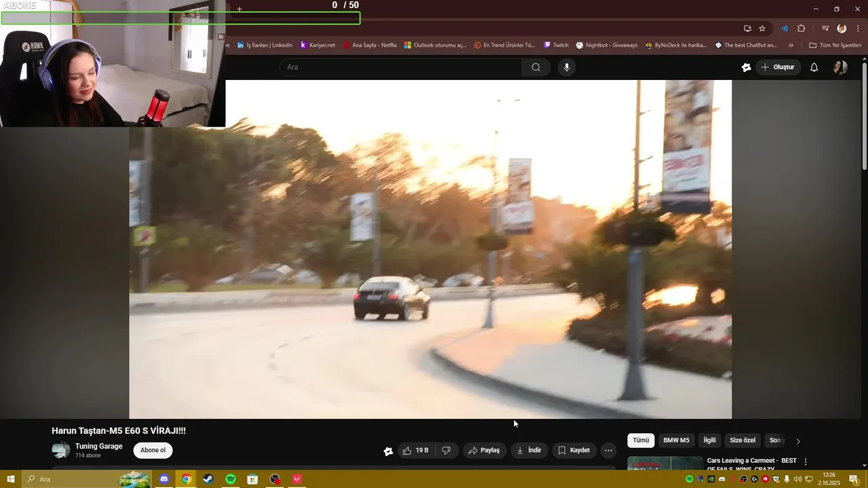Open YouTube notifications bell

[x=814, y=67]
